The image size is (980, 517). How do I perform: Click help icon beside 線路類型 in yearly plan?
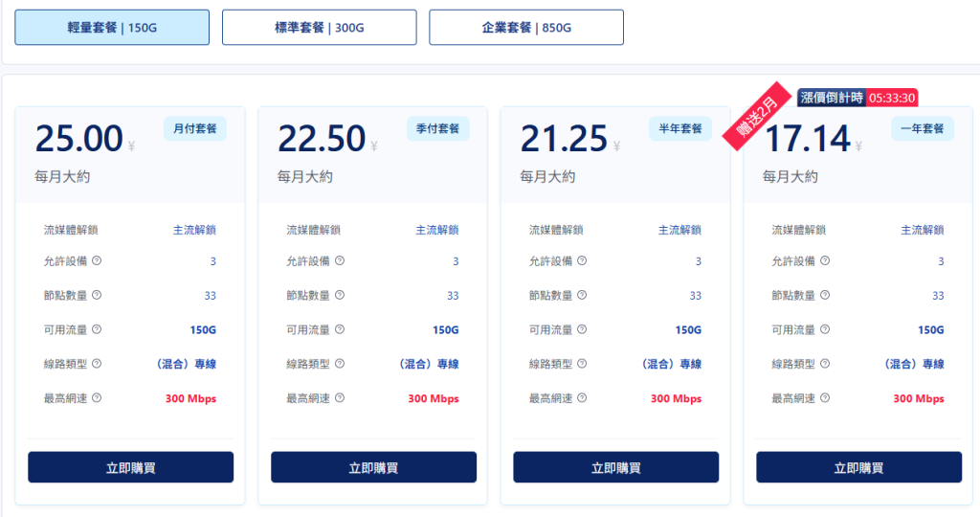pos(825,363)
